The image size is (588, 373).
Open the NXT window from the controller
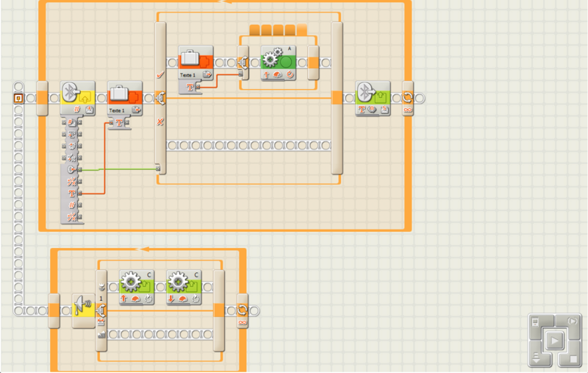click(x=535, y=322)
